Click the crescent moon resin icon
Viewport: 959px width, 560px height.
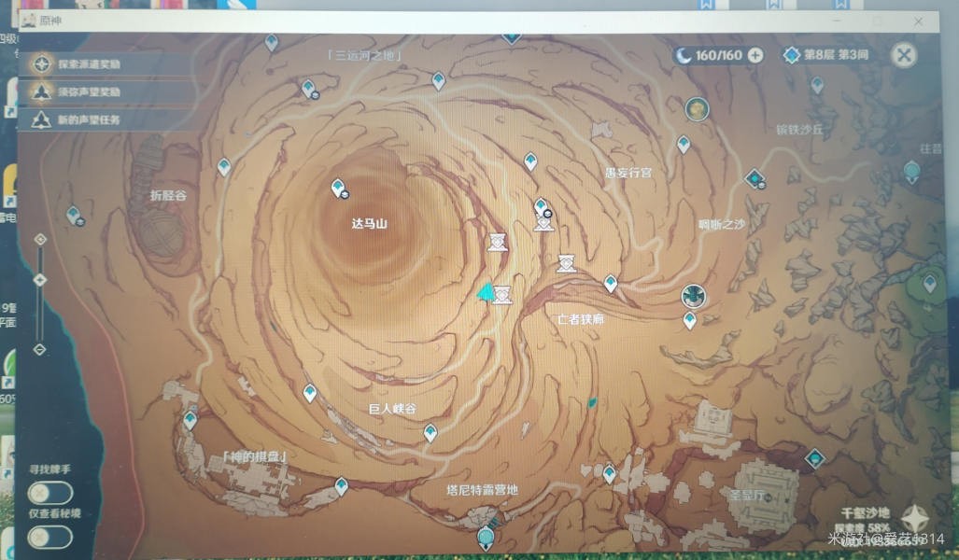point(683,56)
